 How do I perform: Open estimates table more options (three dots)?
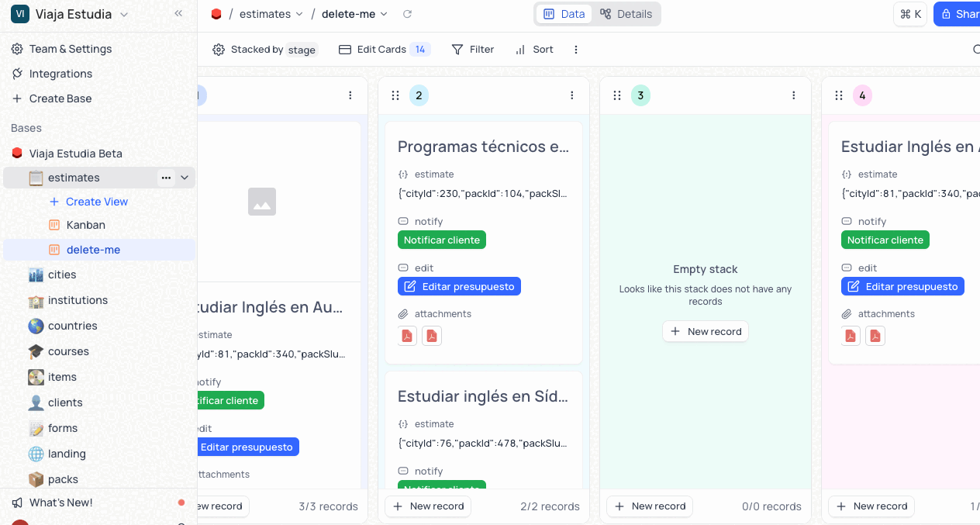[x=166, y=178]
